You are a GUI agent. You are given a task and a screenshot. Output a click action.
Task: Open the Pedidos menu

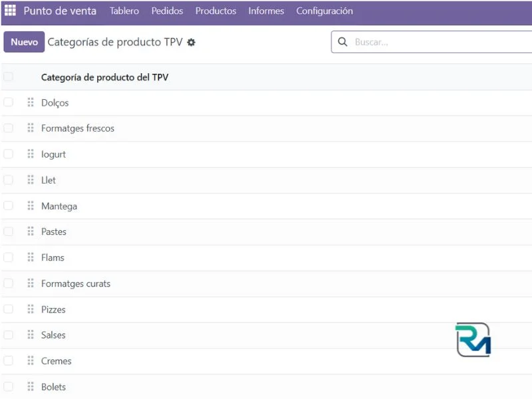coord(167,11)
